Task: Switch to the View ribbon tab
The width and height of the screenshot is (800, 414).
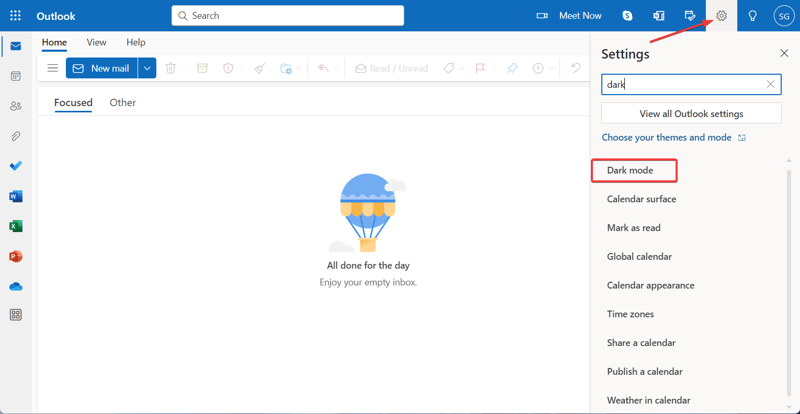Action: [x=96, y=43]
